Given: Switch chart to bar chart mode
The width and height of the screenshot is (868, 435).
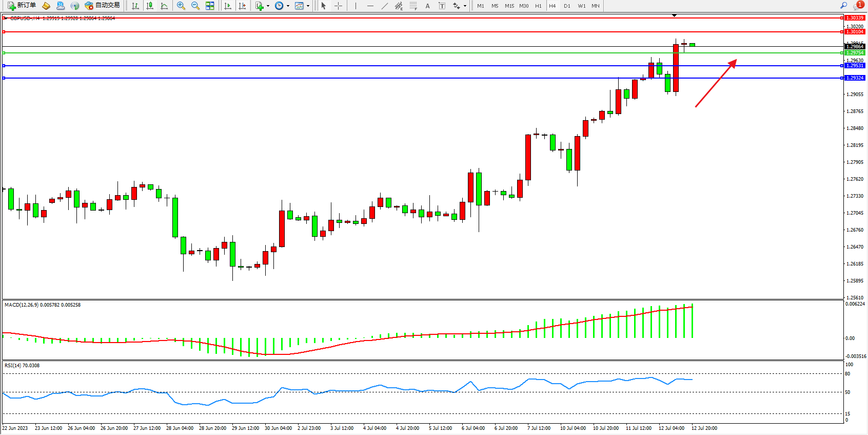Looking at the screenshot, I should [135, 6].
